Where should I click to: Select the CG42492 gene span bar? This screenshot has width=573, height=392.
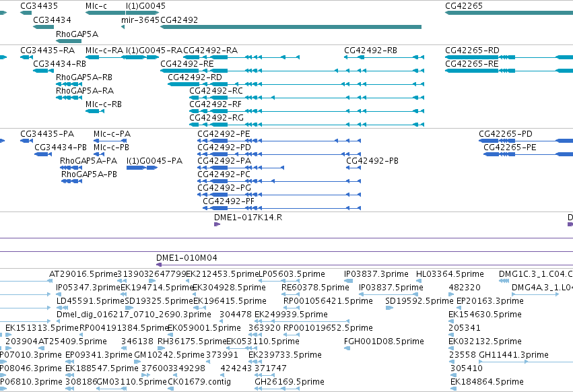click(291, 27)
